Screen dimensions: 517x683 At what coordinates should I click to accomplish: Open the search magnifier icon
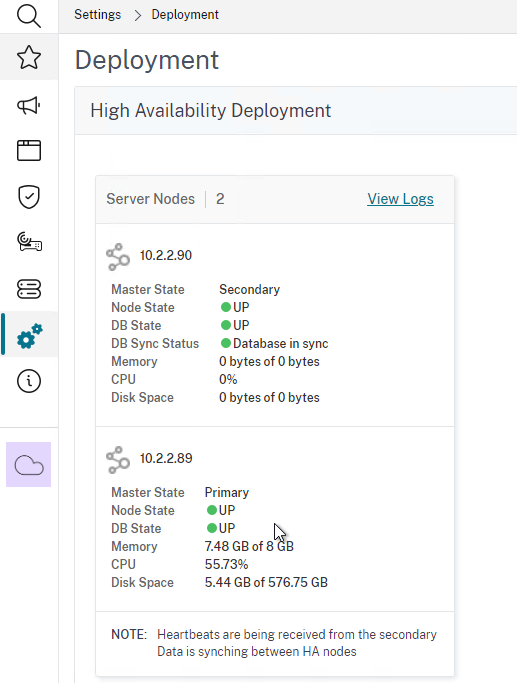pos(29,15)
